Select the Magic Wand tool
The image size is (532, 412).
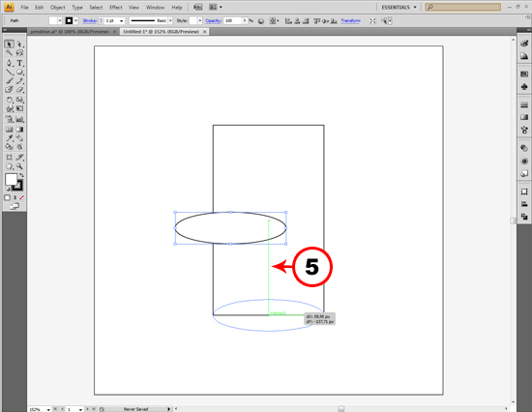(x=9, y=53)
